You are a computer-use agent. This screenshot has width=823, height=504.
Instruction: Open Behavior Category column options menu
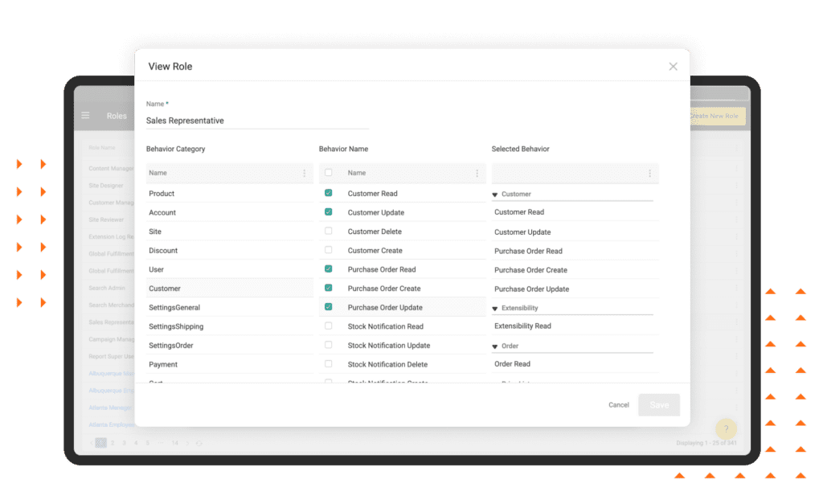click(x=304, y=173)
